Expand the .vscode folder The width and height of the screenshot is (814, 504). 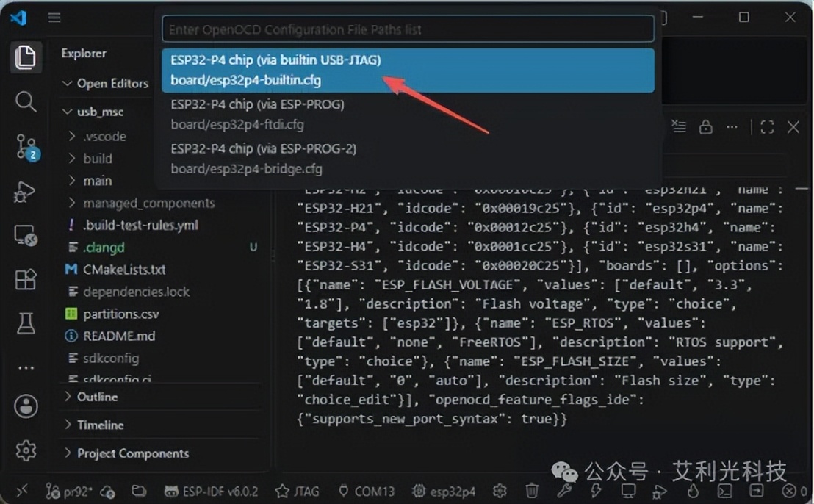pos(98,136)
